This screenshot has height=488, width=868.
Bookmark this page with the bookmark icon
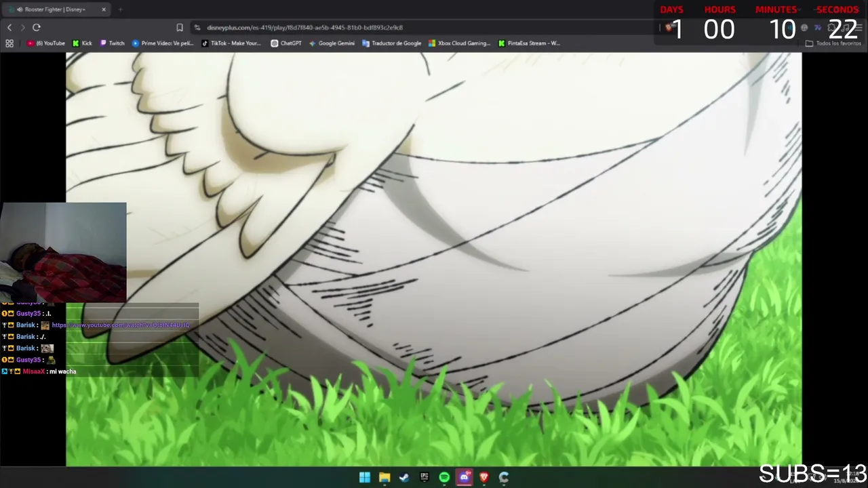180,27
